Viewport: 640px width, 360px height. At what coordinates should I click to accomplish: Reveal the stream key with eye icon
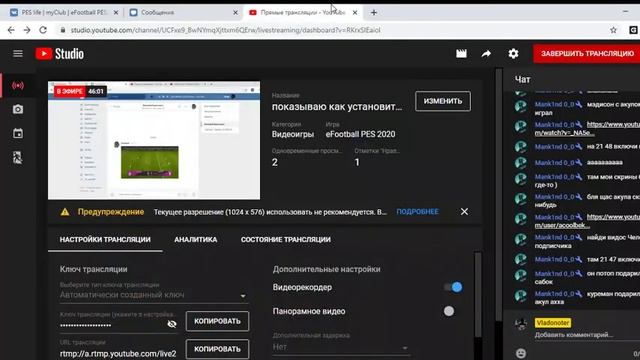pyautogui.click(x=172, y=324)
